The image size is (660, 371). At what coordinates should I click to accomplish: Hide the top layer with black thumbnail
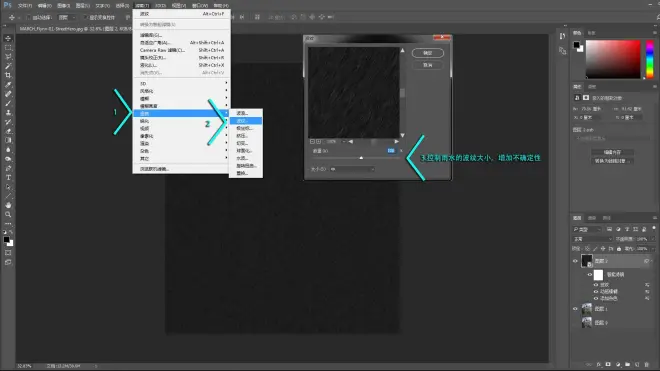coord(575,261)
